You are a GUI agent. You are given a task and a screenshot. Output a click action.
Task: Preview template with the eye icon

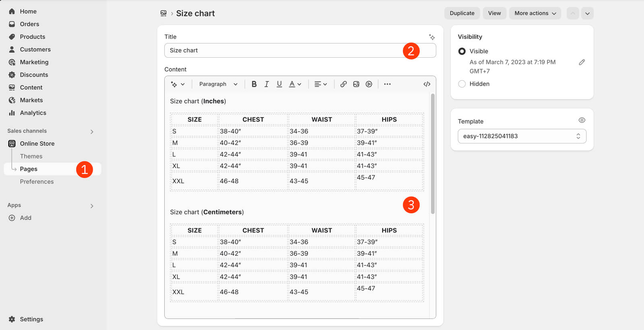point(582,120)
